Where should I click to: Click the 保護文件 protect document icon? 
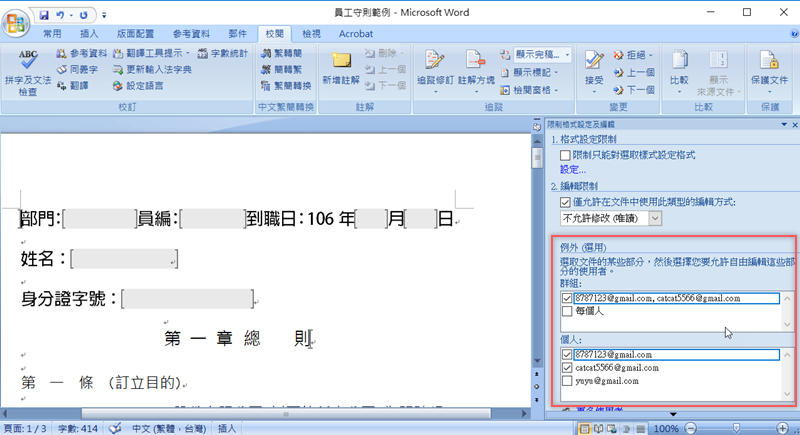tap(769, 59)
